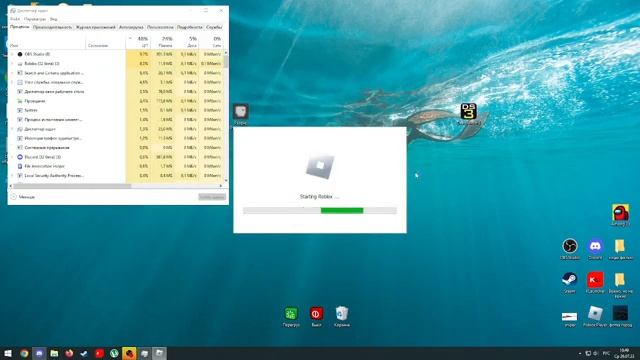The width and height of the screenshot is (640, 360).
Task: Select the File Association Helper row
Action: (x=116, y=166)
